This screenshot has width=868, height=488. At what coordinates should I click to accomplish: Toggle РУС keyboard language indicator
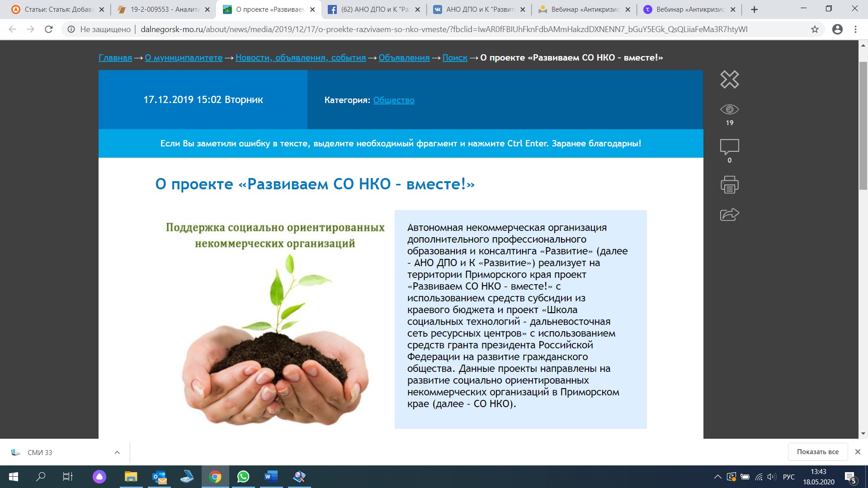click(x=788, y=477)
